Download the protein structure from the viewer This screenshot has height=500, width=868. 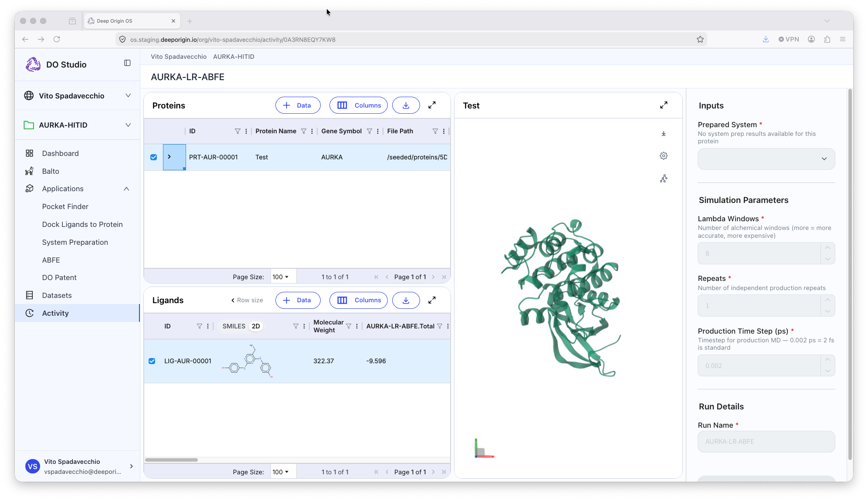[x=664, y=134]
